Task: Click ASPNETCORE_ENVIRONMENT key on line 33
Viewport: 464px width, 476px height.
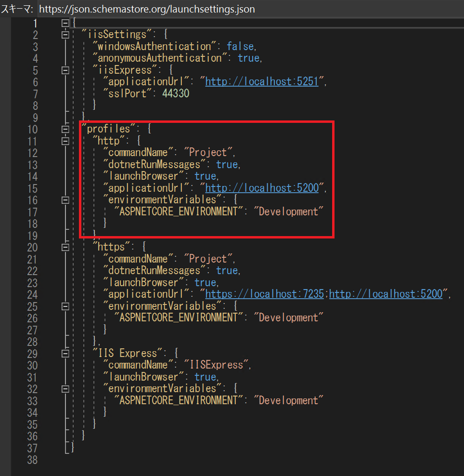Action: (x=178, y=400)
